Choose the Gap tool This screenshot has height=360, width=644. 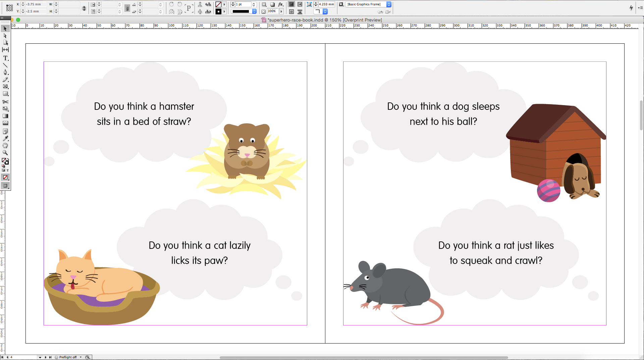tap(5, 50)
